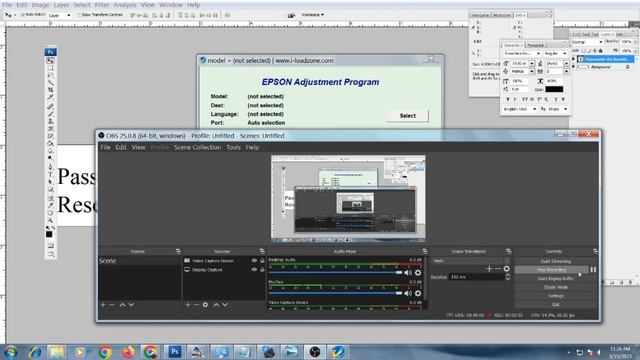The height and width of the screenshot is (360, 640).
Task: Open the font style Regular dropdown
Action: click(556, 53)
